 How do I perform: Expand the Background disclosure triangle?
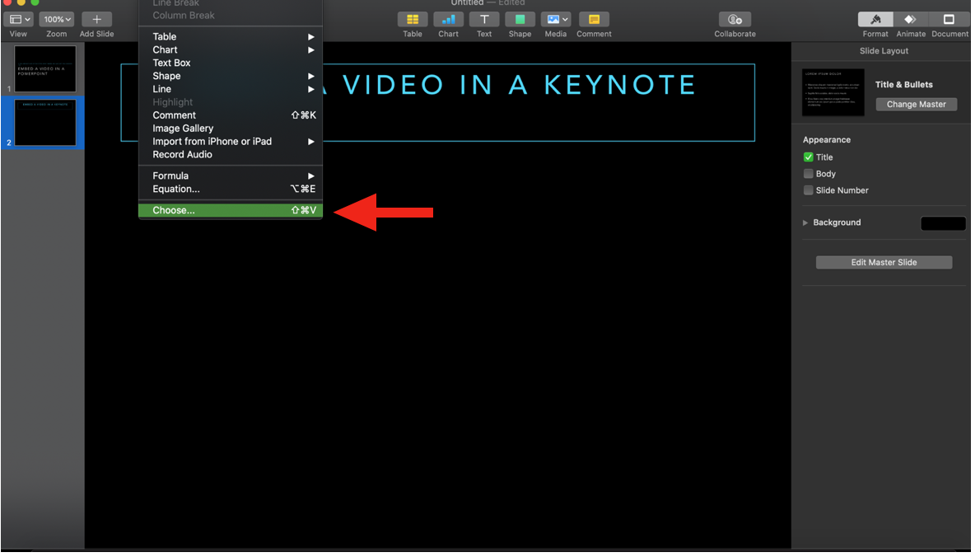(x=805, y=222)
